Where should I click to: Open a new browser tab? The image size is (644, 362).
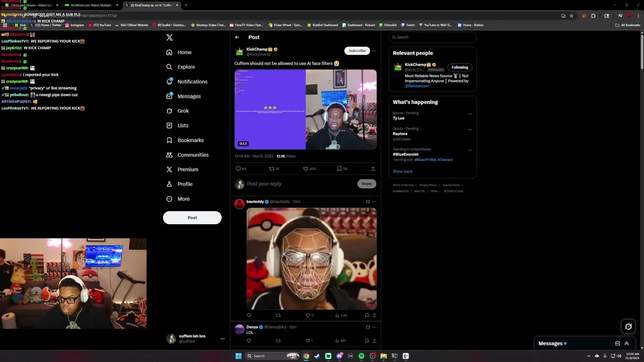pyautogui.click(x=186, y=5)
